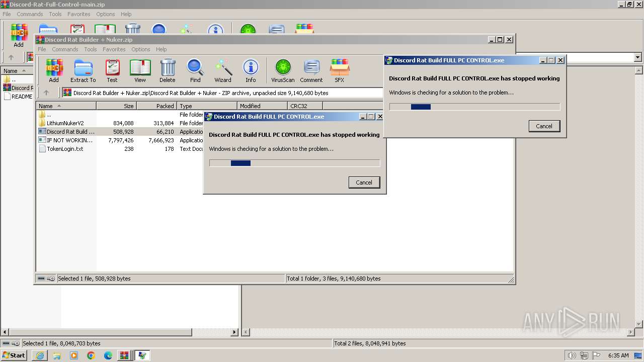Sort by Name column in Nuker.zip

tap(66, 106)
